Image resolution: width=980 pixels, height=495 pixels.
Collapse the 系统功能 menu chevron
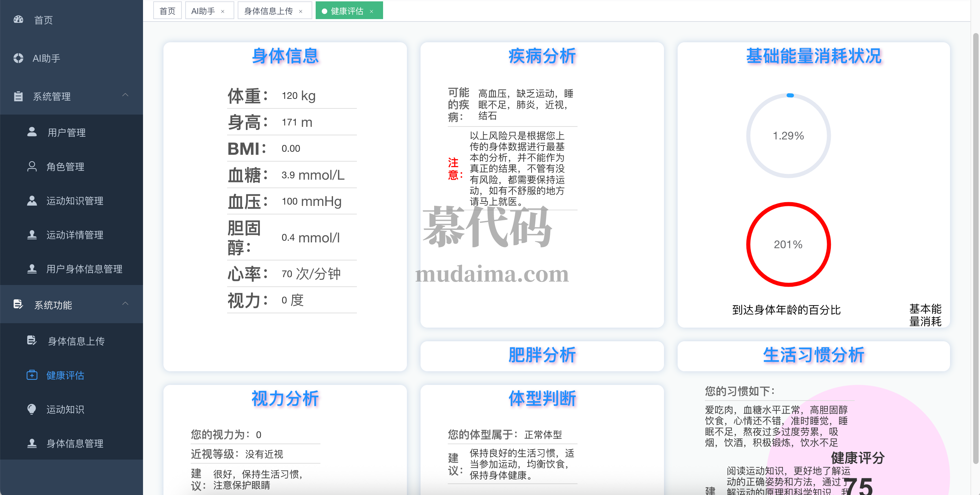tap(125, 304)
